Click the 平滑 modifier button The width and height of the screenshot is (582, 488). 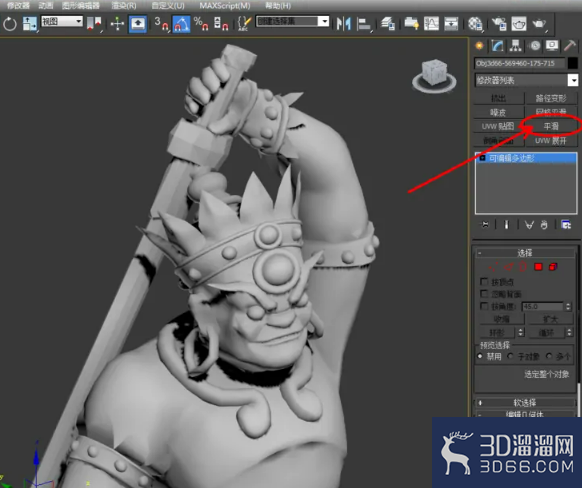[551, 127]
